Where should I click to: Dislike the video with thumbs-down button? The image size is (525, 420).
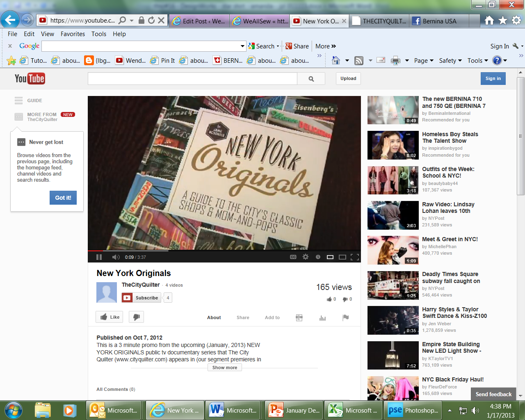coord(136,317)
